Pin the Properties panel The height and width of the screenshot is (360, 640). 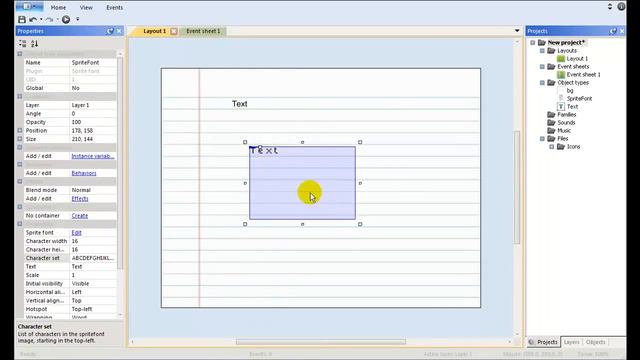pos(110,31)
